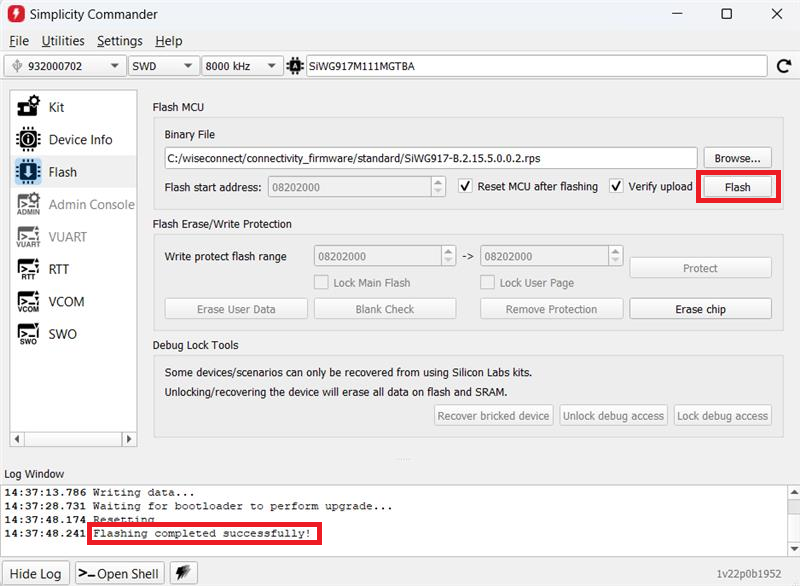Open the Settings menu

pos(120,41)
